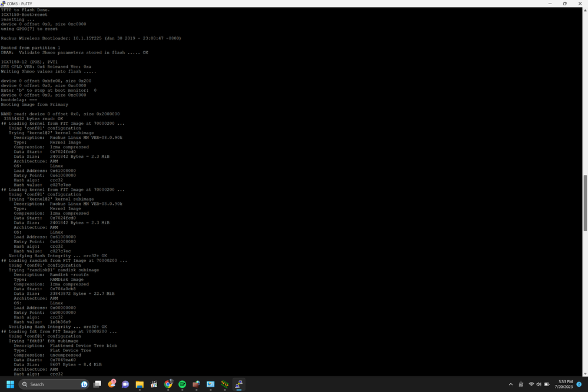This screenshot has height=392, width=588.
Task: Maximize or restore the PuTTY window
Action: (x=564, y=4)
